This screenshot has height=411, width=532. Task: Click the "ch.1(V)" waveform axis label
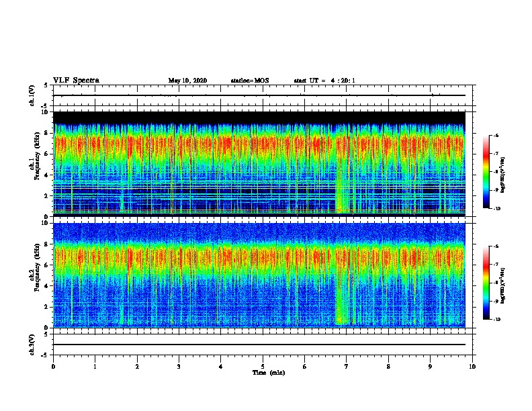(x=32, y=95)
